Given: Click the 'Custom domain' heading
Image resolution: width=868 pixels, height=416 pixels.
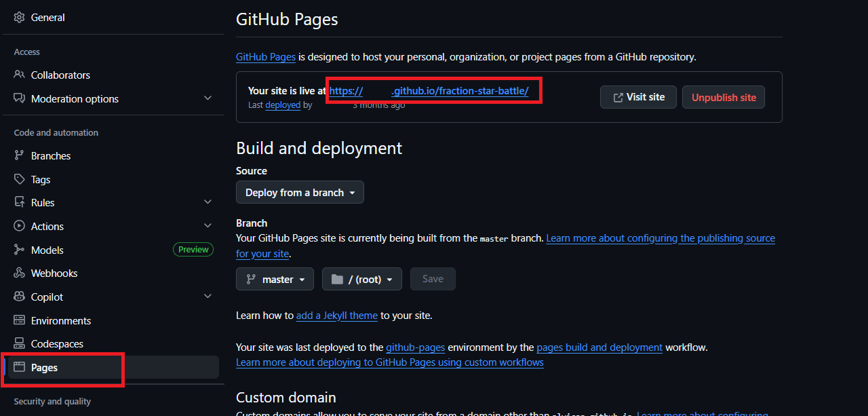Looking at the screenshot, I should coord(286,397).
